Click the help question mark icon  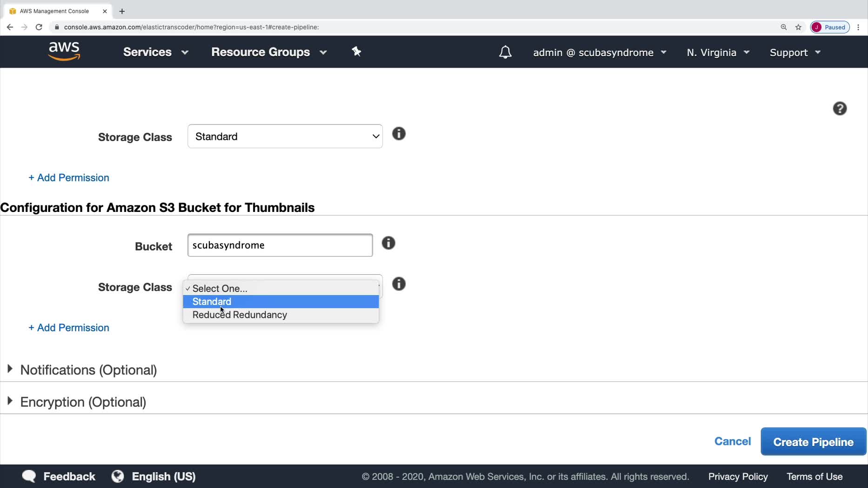pos(839,109)
